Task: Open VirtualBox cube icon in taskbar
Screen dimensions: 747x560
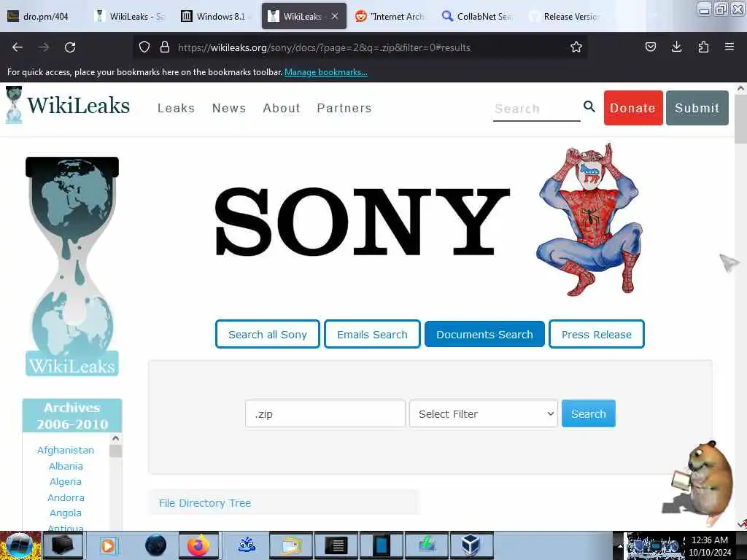Action: (471, 545)
